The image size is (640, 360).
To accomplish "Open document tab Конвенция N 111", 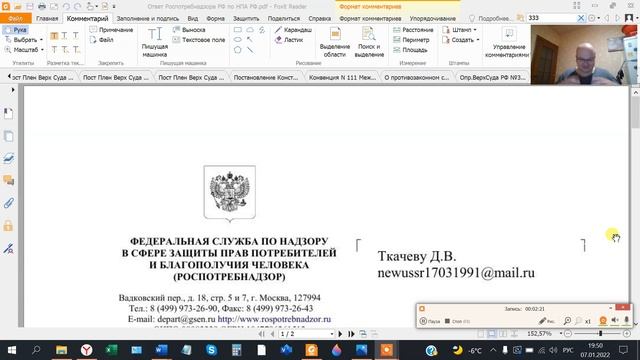I will tap(342, 77).
